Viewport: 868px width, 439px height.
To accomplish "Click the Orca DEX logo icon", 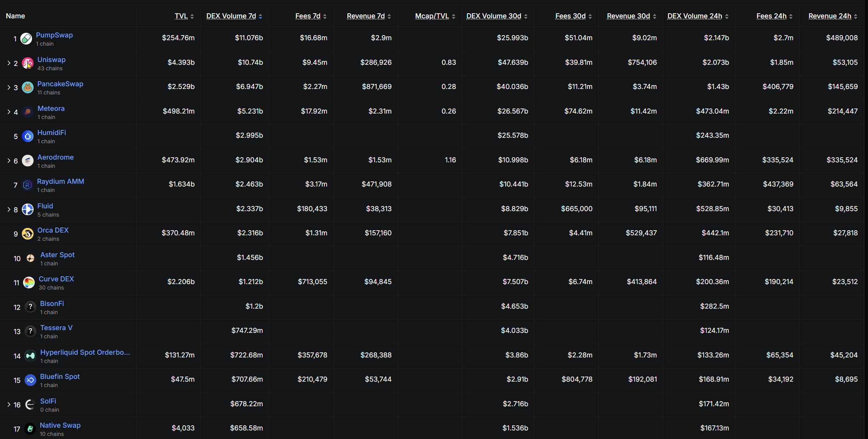I will (x=28, y=234).
